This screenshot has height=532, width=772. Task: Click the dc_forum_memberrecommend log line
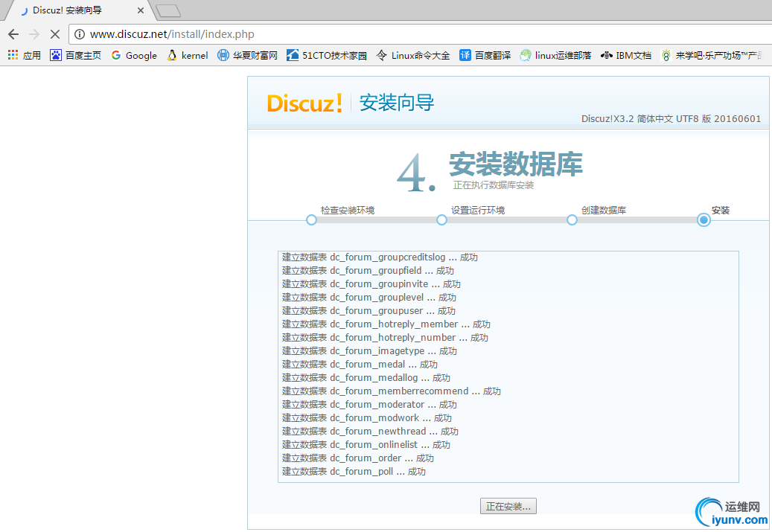tap(392, 391)
